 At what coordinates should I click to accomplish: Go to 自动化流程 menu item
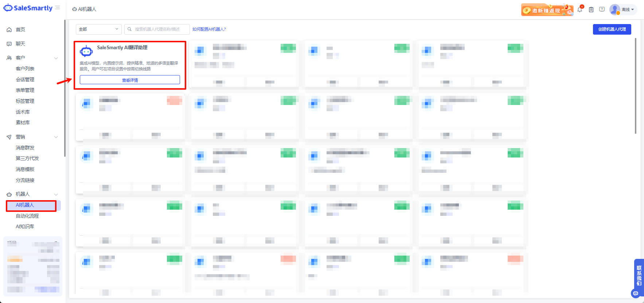tap(27, 216)
